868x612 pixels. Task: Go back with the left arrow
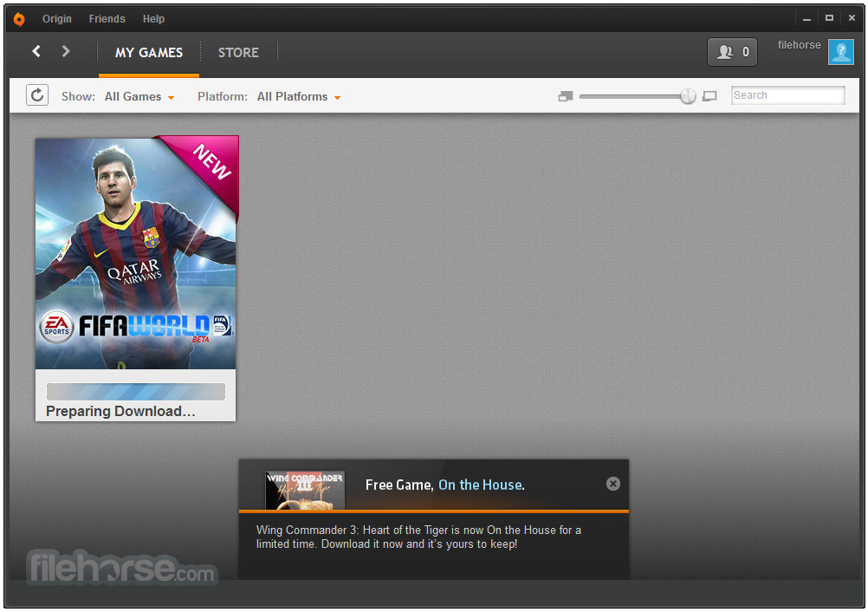[x=36, y=51]
